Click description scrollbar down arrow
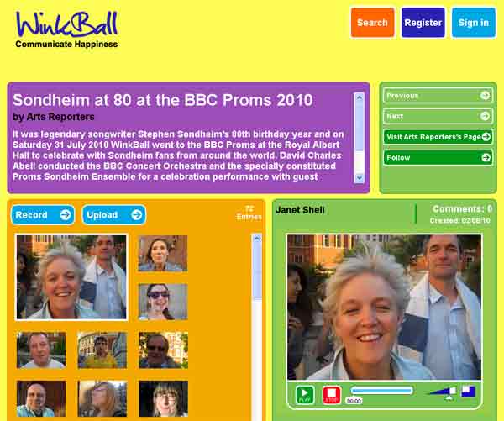Viewport: 504px width, 421px height. [x=359, y=177]
